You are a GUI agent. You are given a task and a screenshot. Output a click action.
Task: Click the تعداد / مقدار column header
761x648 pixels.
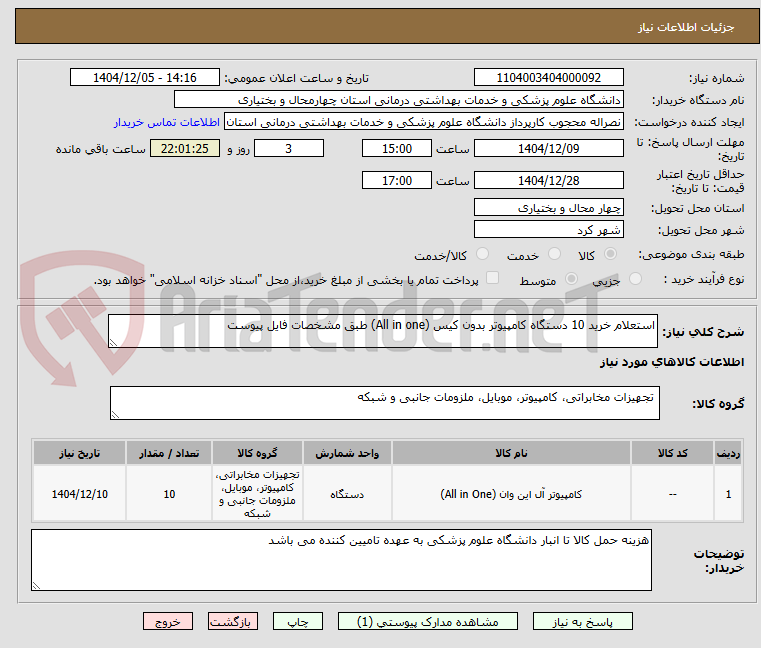click(169, 453)
